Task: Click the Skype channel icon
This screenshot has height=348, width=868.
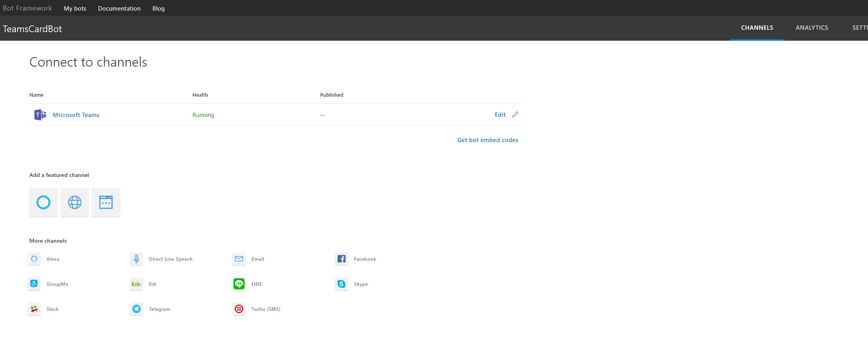Action: tap(341, 284)
